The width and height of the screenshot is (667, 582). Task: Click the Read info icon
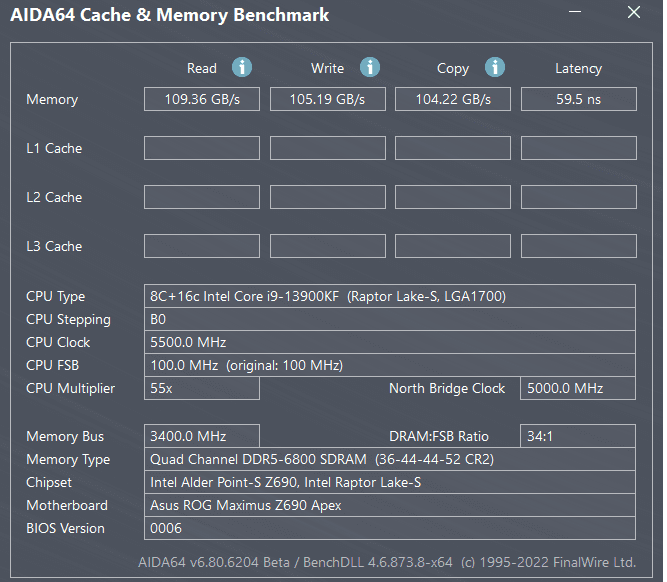[x=242, y=67]
